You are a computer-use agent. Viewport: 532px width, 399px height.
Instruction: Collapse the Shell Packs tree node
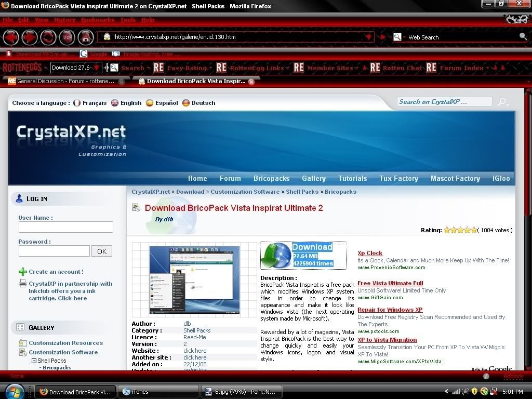pyautogui.click(x=34, y=361)
